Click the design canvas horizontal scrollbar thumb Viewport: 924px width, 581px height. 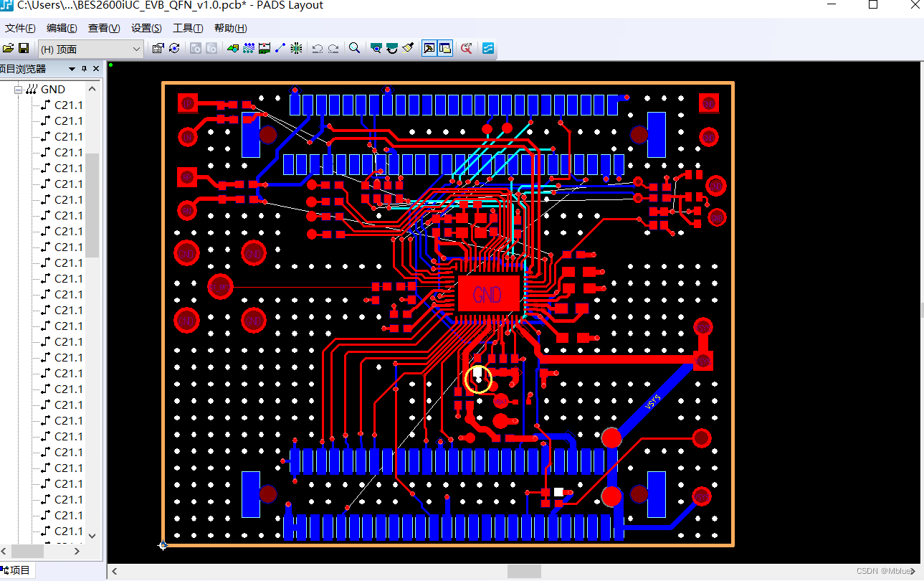524,571
